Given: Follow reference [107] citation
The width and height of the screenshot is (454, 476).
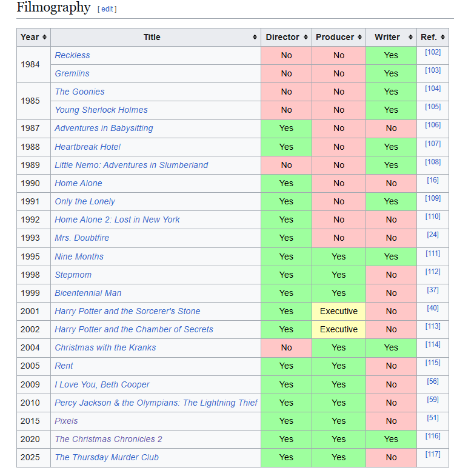Looking at the screenshot, I should click(x=433, y=144).
